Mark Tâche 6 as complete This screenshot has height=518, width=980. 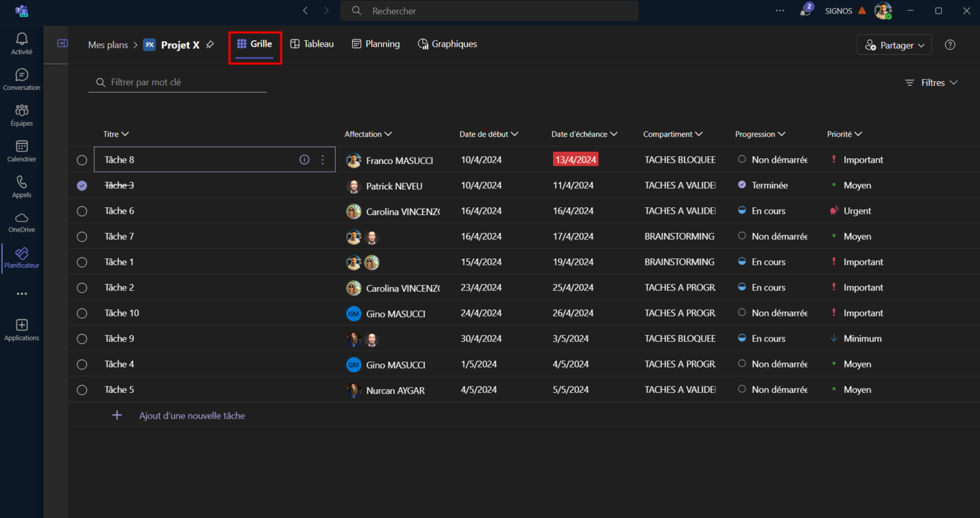click(82, 211)
